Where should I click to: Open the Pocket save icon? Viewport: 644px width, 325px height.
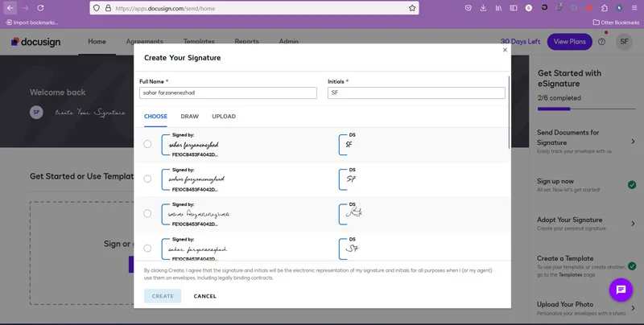tap(469, 8)
